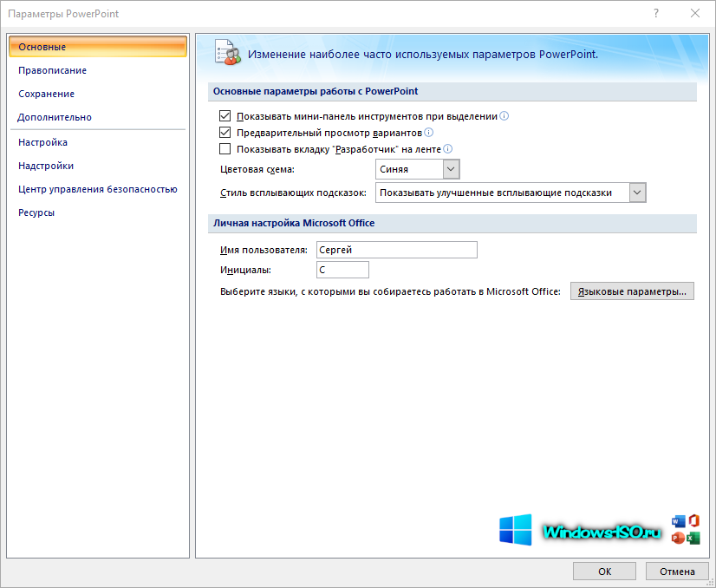The width and height of the screenshot is (716, 588).
Task: Confirm with OK button
Action: tap(604, 572)
